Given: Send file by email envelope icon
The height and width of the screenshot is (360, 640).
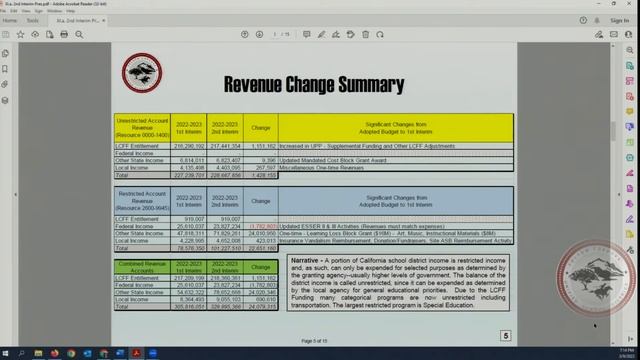Looking at the screenshot, I should coord(613,35).
